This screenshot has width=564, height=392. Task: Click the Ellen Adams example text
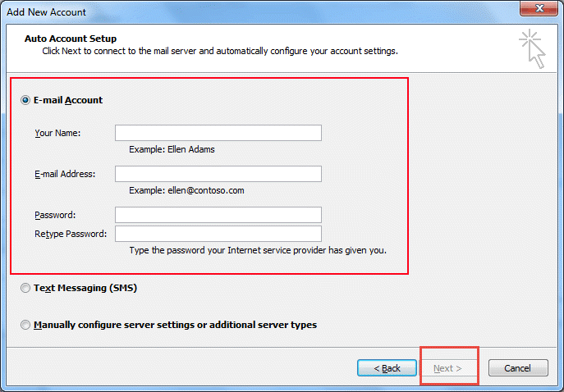[191, 149]
